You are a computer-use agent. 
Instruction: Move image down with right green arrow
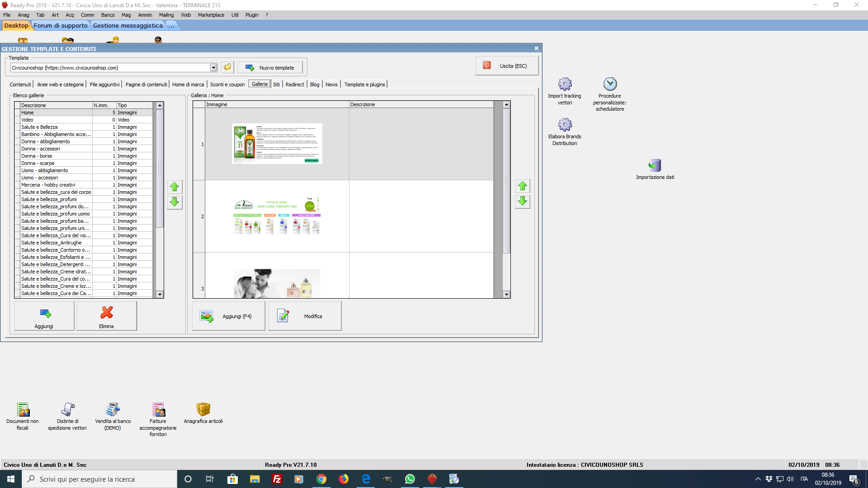click(523, 202)
